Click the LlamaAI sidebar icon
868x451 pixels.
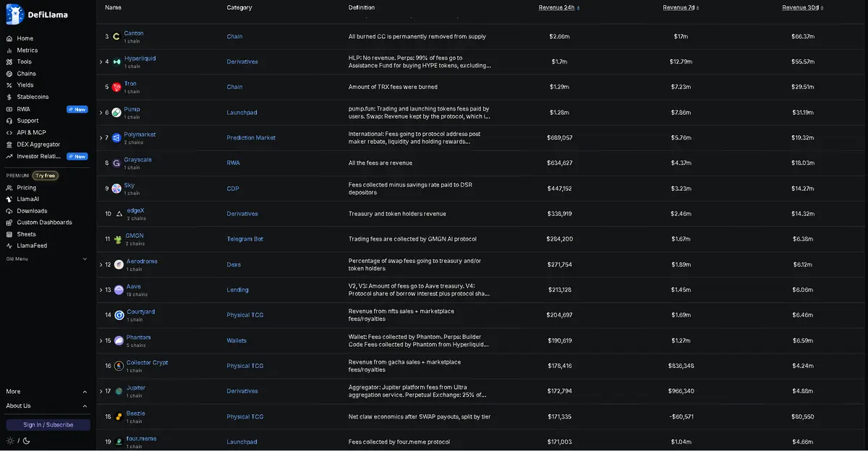click(9, 199)
